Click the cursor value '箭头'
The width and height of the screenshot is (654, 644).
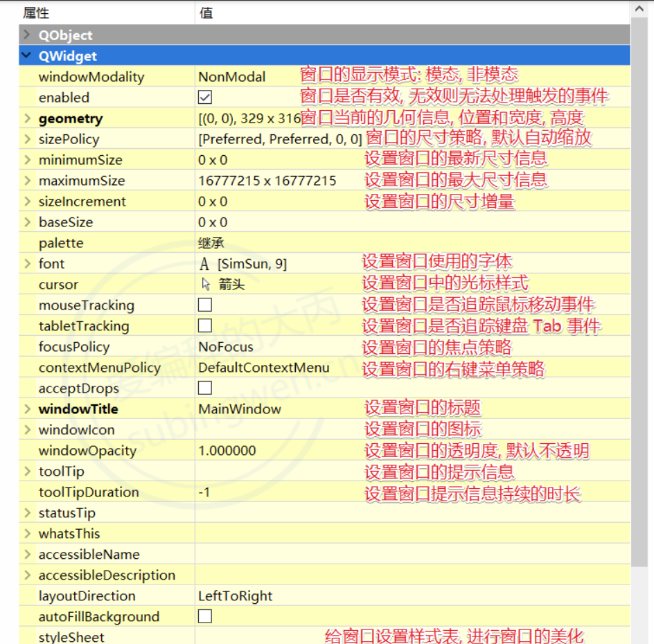coord(231,285)
